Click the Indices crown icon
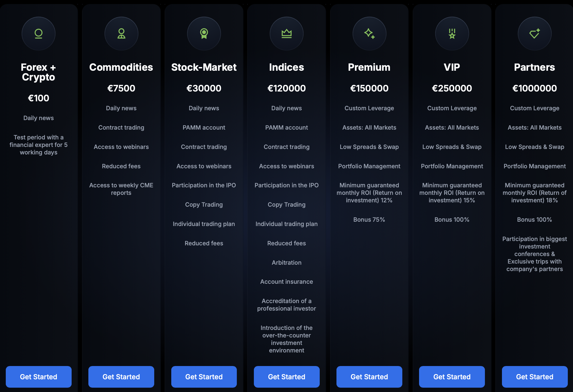 286,33
